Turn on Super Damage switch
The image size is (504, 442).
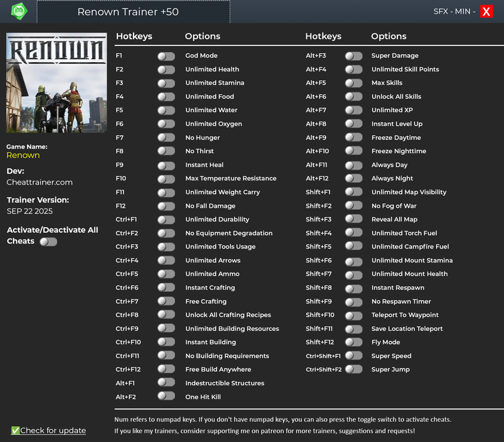(x=354, y=56)
